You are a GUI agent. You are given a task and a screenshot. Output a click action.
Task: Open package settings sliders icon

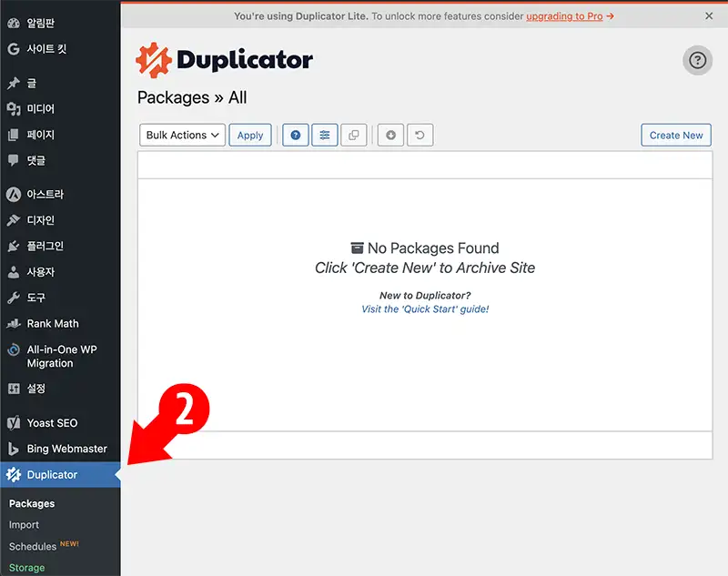click(325, 135)
